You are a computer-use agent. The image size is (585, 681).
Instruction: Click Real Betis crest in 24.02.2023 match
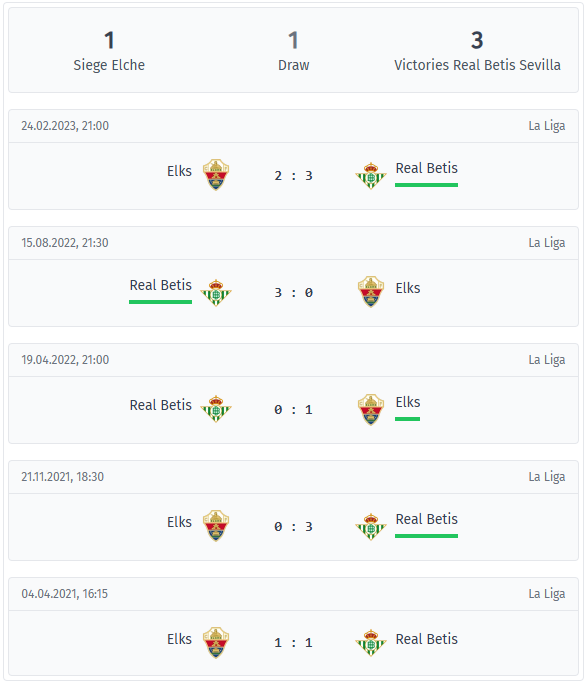click(x=371, y=175)
